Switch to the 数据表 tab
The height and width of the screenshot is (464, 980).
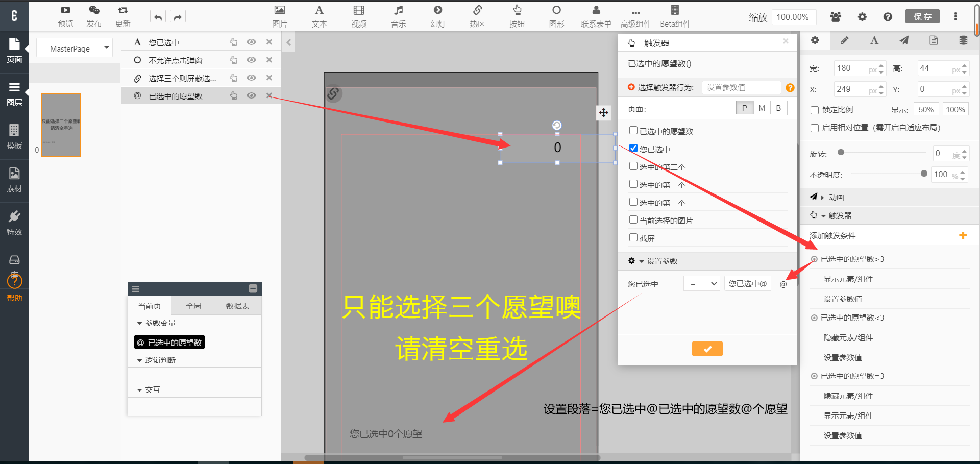tap(237, 306)
